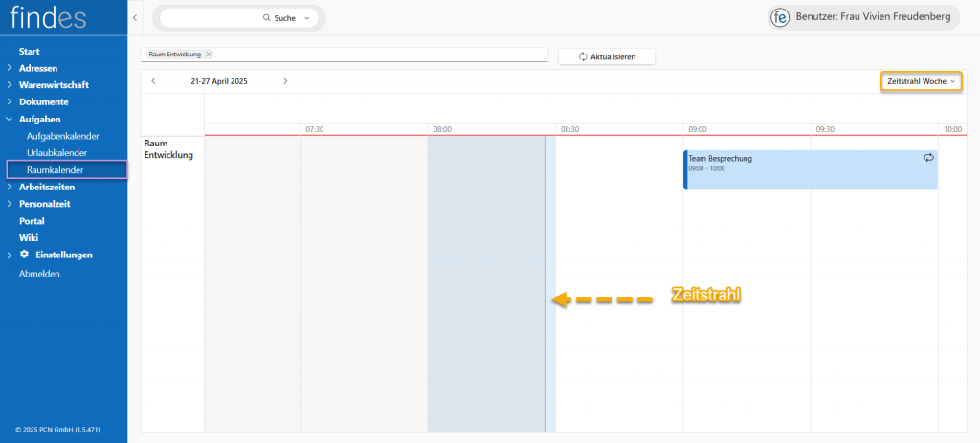Click the search magnifier icon
The height and width of the screenshot is (443, 980).
[267, 18]
